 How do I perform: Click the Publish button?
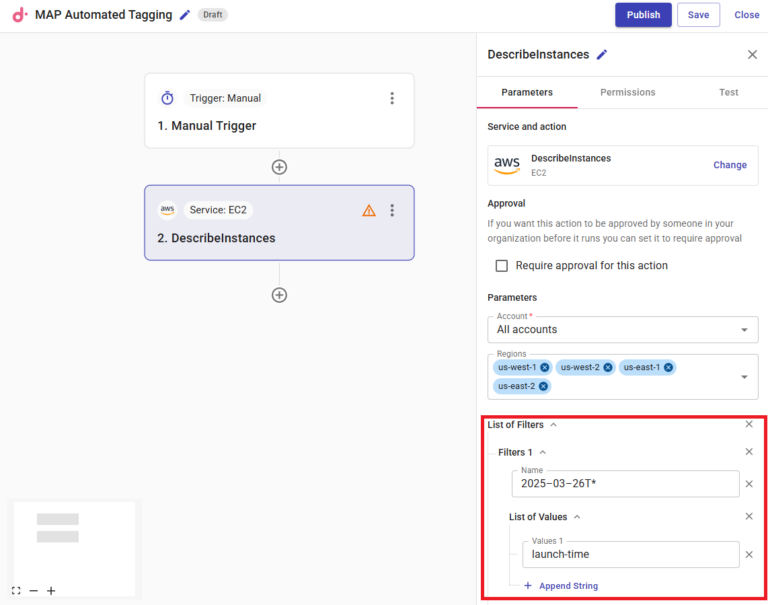coord(643,15)
